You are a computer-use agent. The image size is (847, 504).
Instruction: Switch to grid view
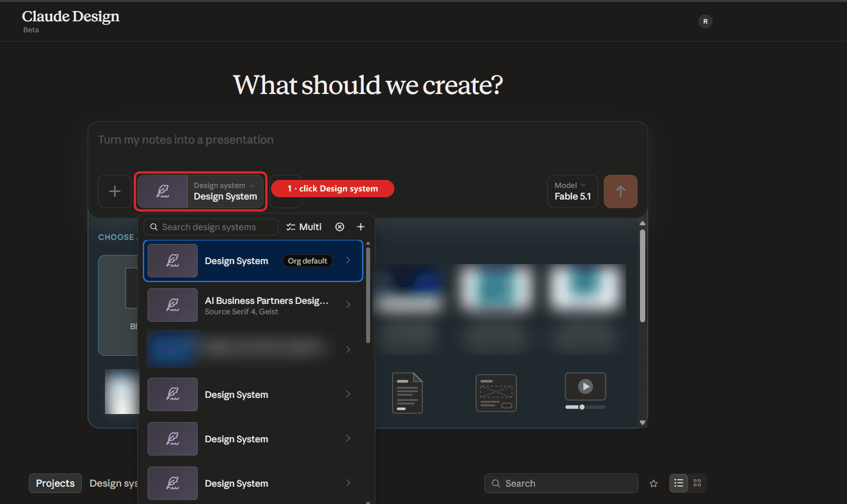tap(697, 483)
